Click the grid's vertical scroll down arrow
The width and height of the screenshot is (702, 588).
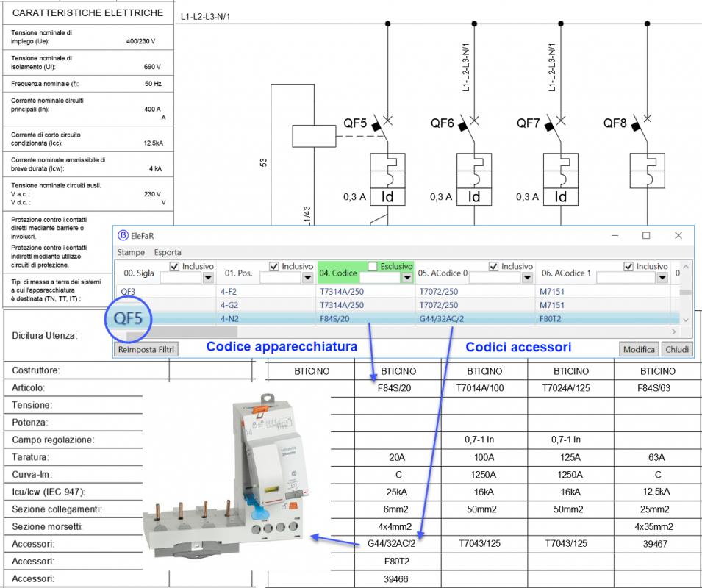point(685,320)
